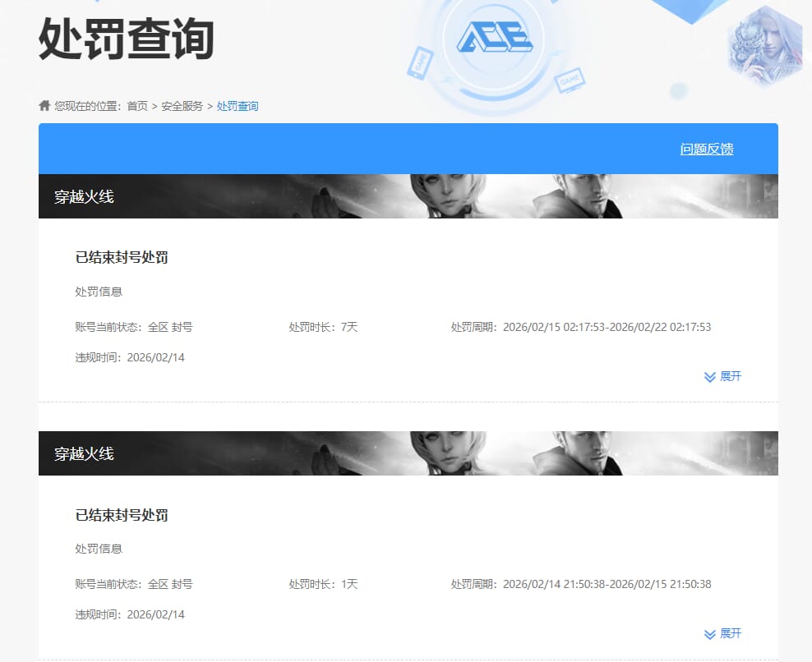This screenshot has width=812, height=662.
Task: Click the home icon in the breadcrumb bar
Action: (x=44, y=105)
